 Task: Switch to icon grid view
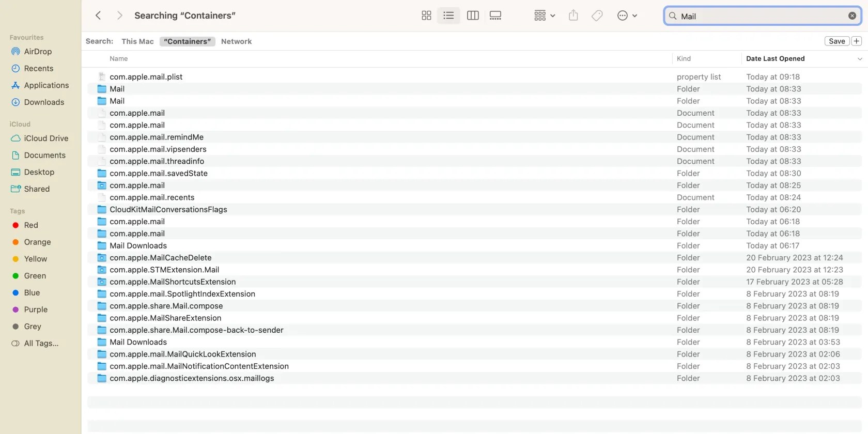point(426,16)
